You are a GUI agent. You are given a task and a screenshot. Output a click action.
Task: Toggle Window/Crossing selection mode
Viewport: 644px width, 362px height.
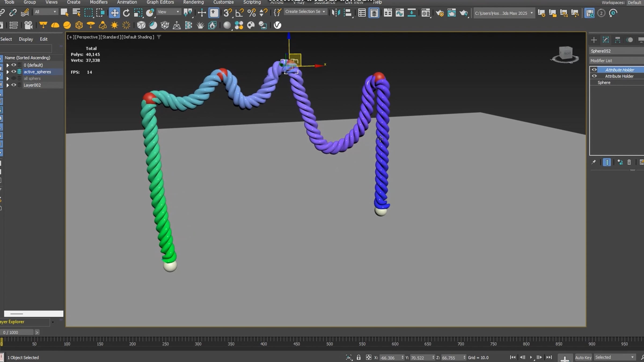(100, 13)
